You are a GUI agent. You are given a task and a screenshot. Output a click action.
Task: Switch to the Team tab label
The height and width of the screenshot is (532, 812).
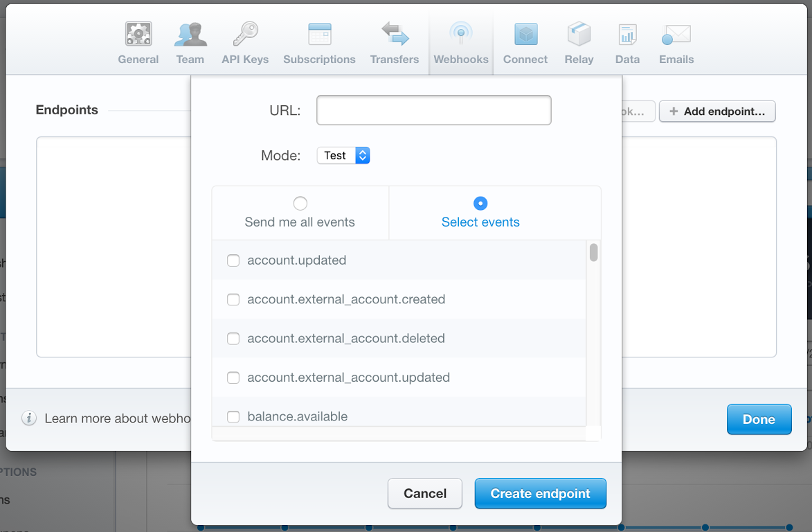(x=190, y=60)
